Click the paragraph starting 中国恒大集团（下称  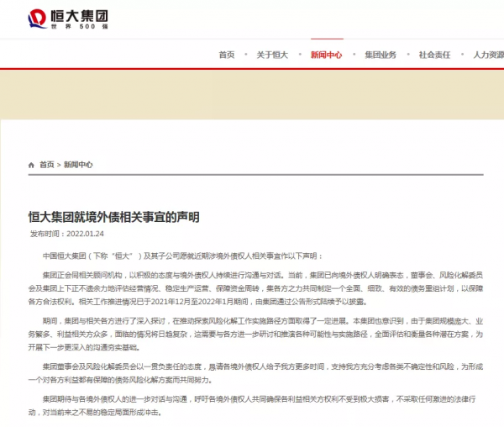point(182,256)
